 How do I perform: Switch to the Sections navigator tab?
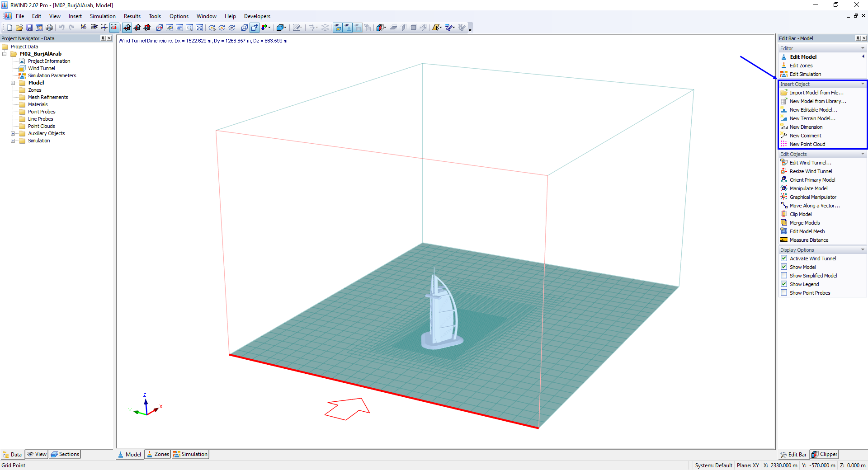click(x=65, y=454)
